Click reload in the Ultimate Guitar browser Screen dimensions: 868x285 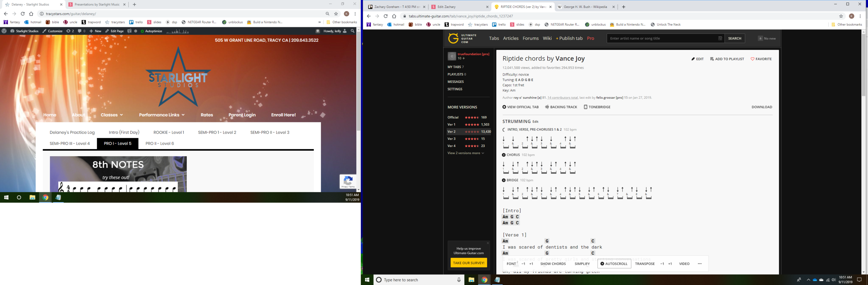(x=385, y=16)
